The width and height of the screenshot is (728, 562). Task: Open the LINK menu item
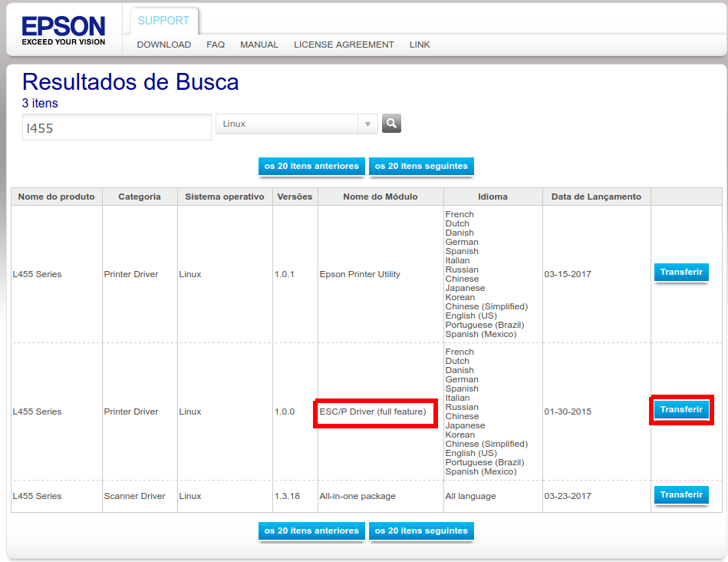point(420,45)
